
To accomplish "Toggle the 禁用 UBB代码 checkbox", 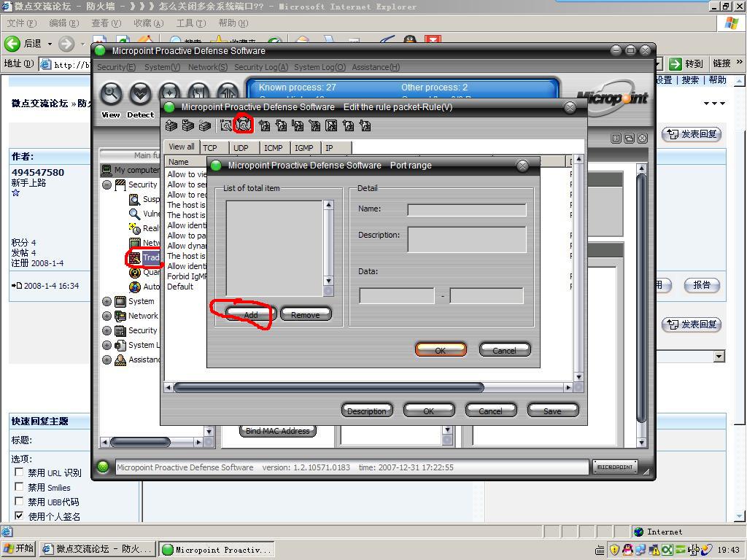I will pos(19,501).
